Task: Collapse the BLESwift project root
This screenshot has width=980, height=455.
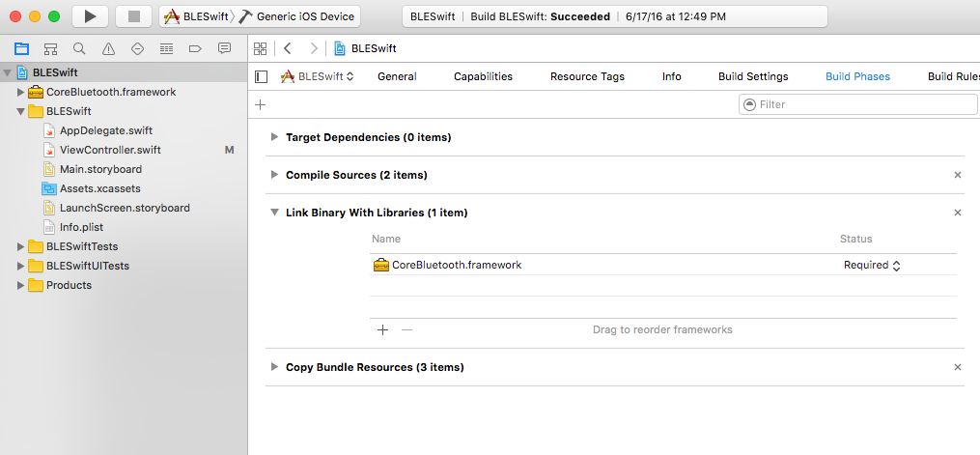Action: click(7, 72)
